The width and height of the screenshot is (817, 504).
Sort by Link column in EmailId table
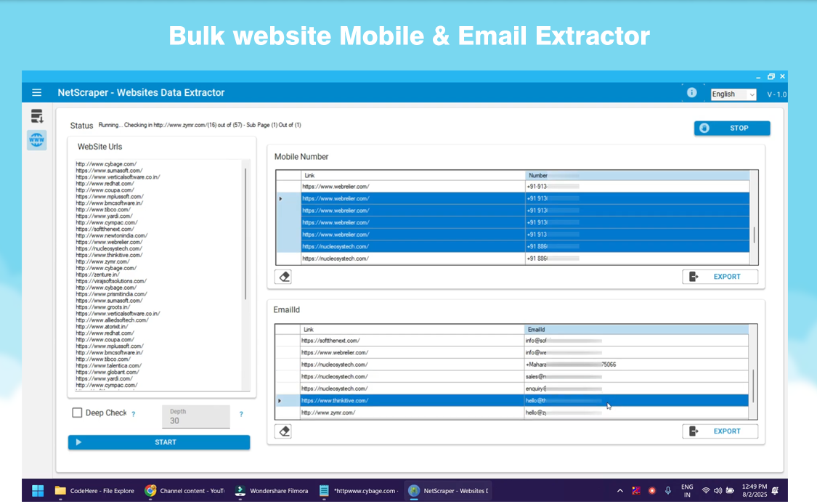tap(412, 330)
